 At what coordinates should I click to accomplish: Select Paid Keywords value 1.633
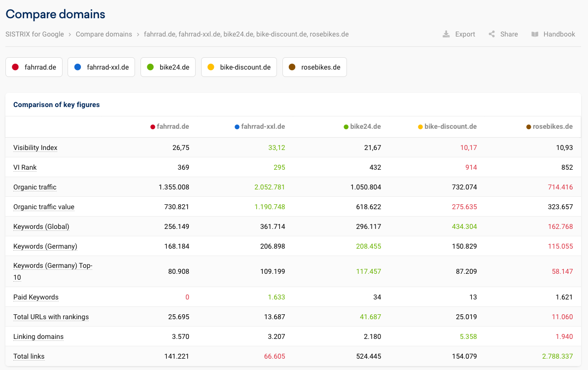pos(277,297)
